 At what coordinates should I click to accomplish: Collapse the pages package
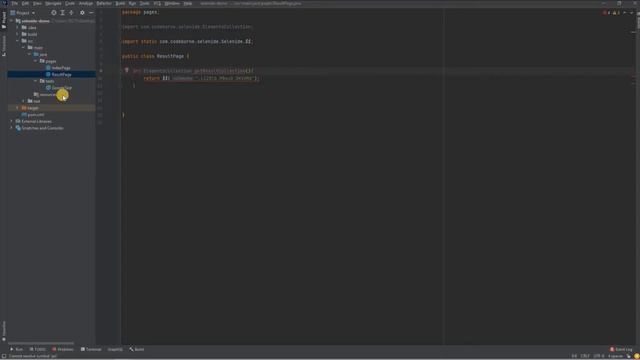pos(36,61)
